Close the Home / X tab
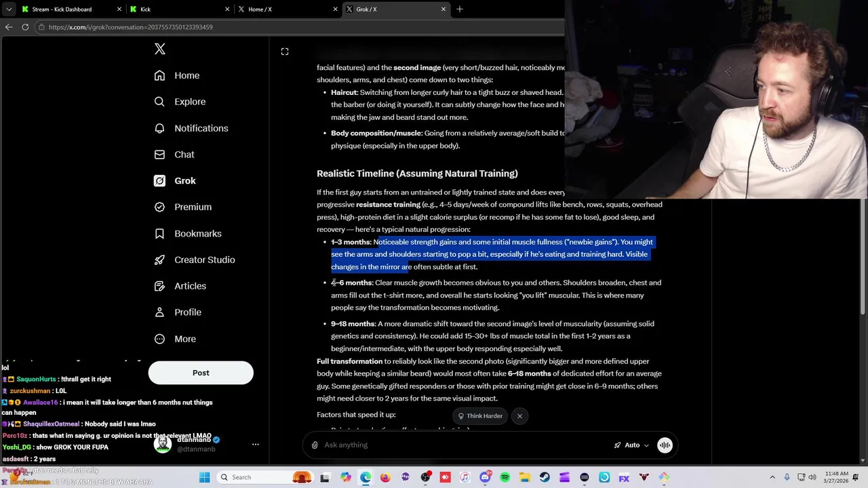The height and width of the screenshot is (488, 868). (x=336, y=9)
